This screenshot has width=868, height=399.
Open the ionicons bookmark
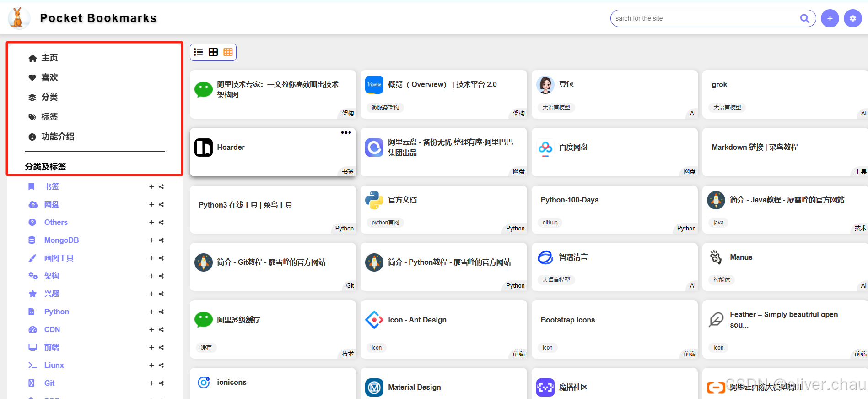pyautogui.click(x=273, y=383)
